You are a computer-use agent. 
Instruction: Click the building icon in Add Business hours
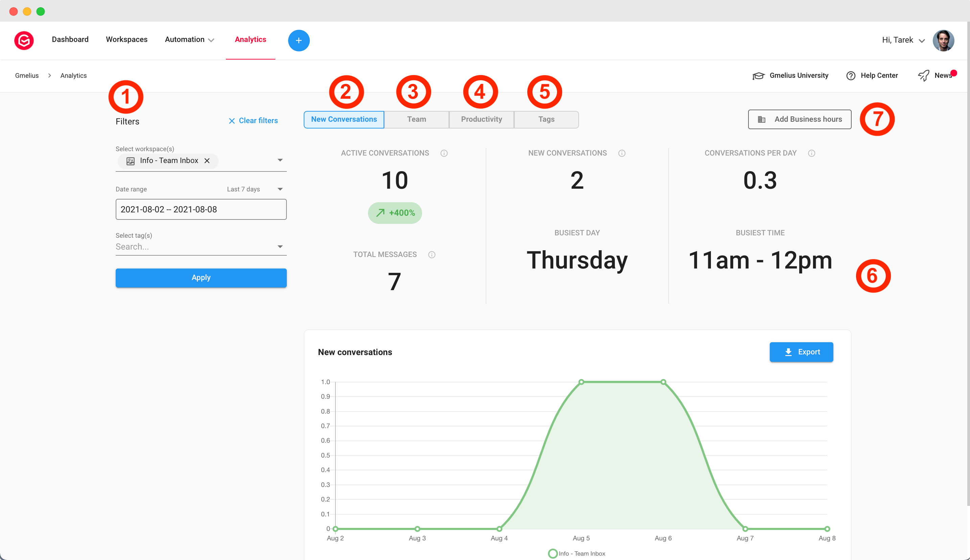761,120
